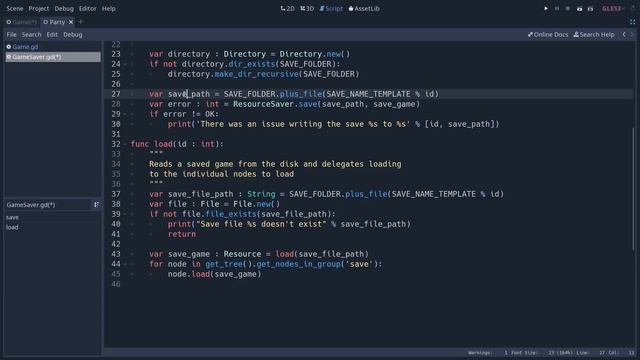Click the Game scene tab circle icon
This screenshot has width=640, height=360.
[9, 22]
